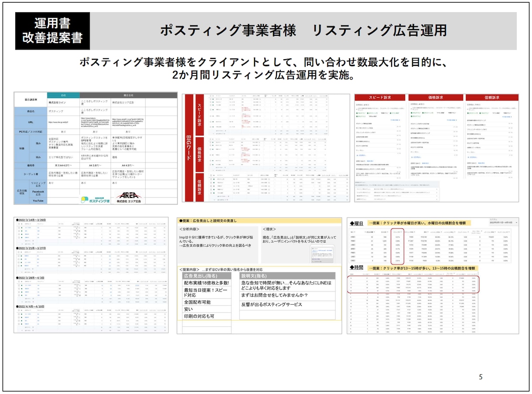The image size is (532, 394).
Task: Click yellow note about 13〜15時の出稿割合を増額
Action: pos(423,268)
